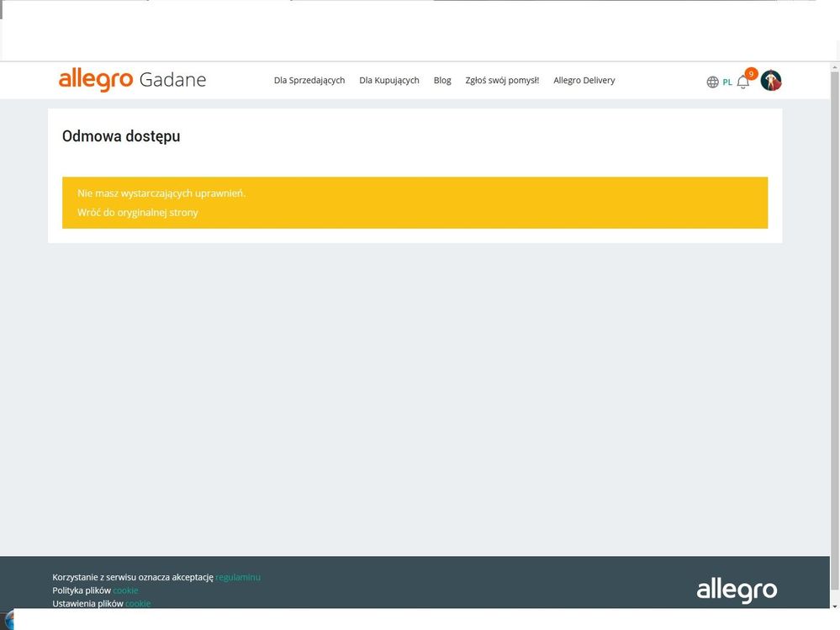This screenshot has width=840, height=630.
Task: Navigate to Allegro Delivery
Action: click(x=584, y=81)
